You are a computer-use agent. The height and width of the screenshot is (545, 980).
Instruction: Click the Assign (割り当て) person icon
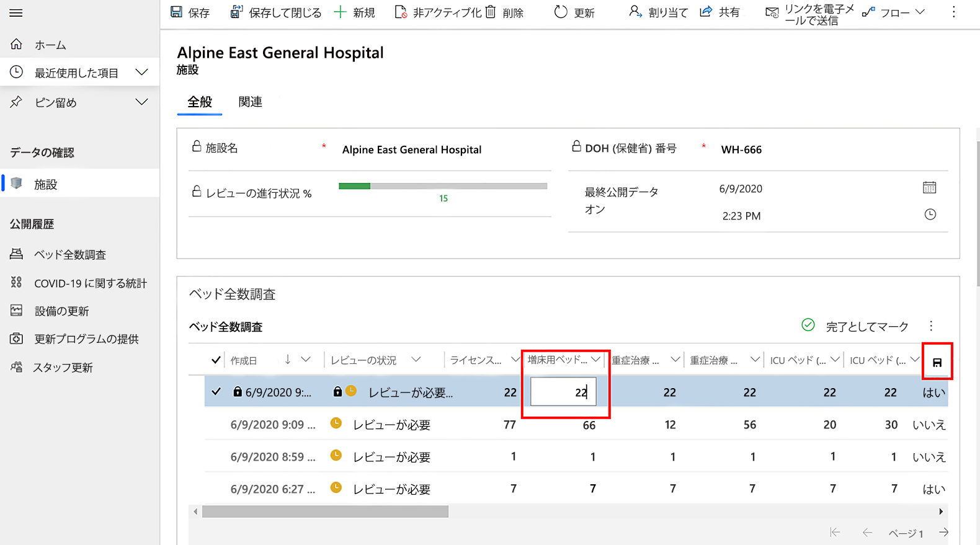(x=635, y=12)
